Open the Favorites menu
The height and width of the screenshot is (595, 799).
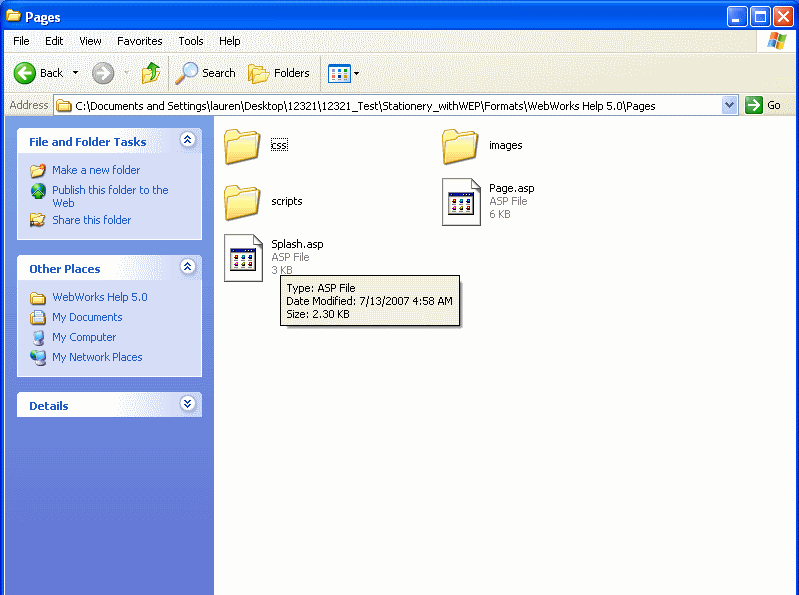pos(139,41)
